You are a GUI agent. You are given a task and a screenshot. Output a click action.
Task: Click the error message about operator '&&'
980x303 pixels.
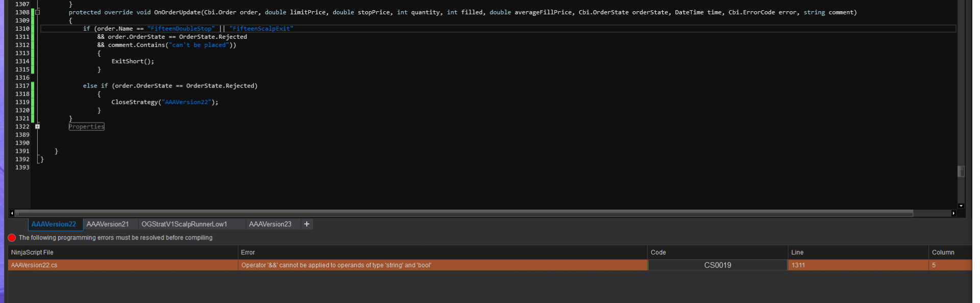coord(336,265)
